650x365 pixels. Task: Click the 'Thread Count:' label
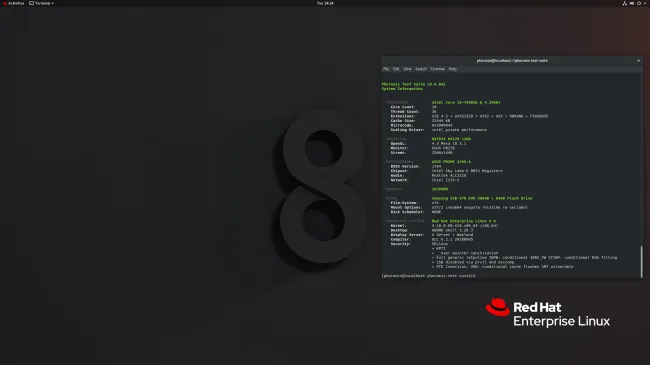tap(405, 112)
